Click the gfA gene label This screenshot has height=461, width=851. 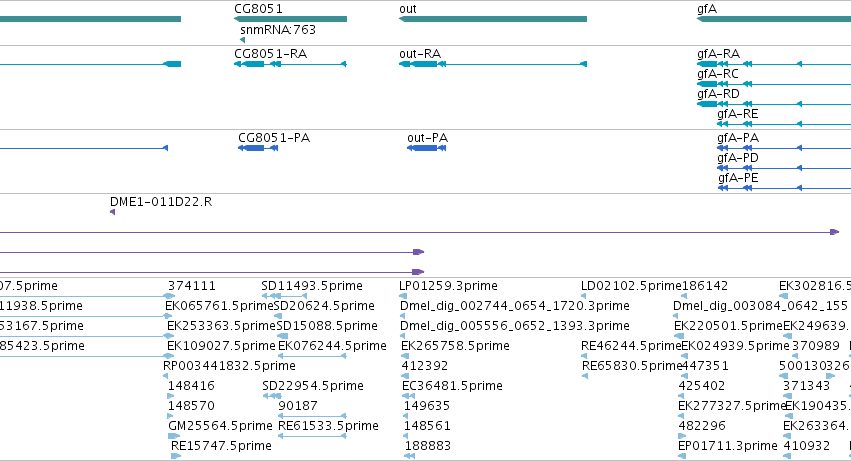pos(707,9)
